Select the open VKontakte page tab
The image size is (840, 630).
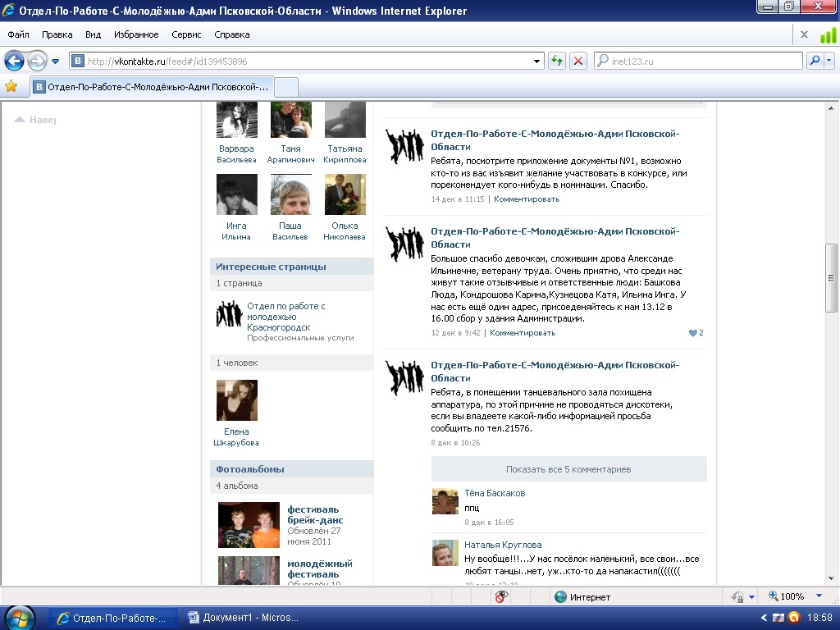153,87
